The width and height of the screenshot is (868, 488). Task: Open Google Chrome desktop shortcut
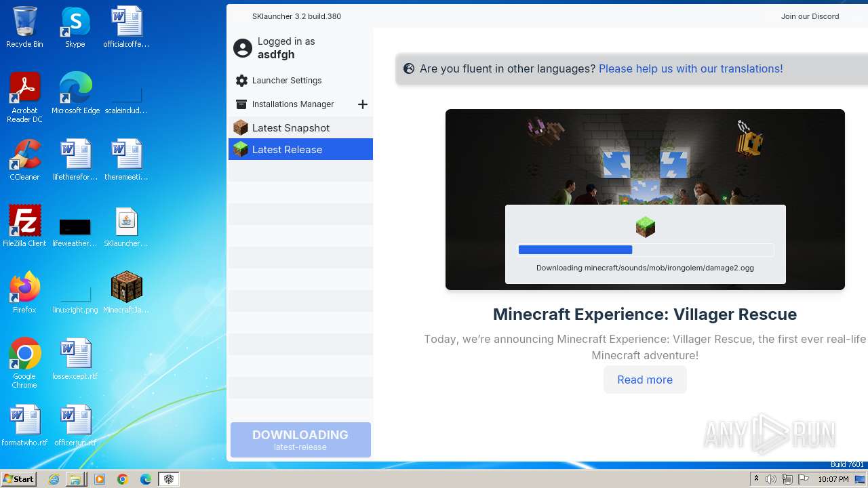24,363
